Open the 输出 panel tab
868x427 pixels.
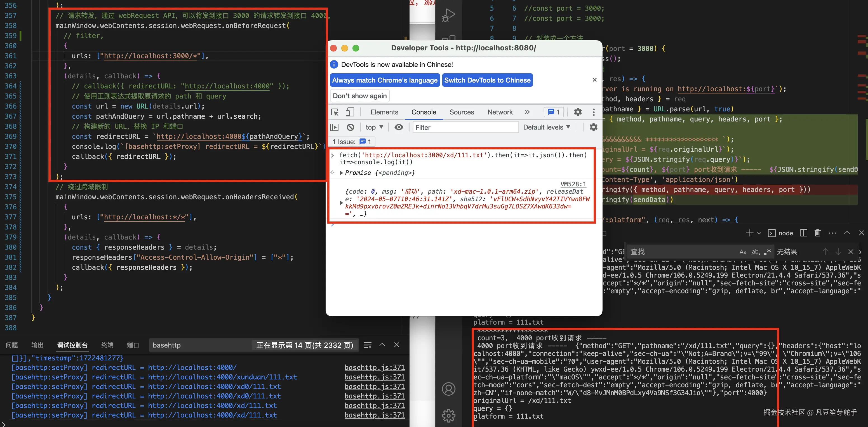(37, 345)
